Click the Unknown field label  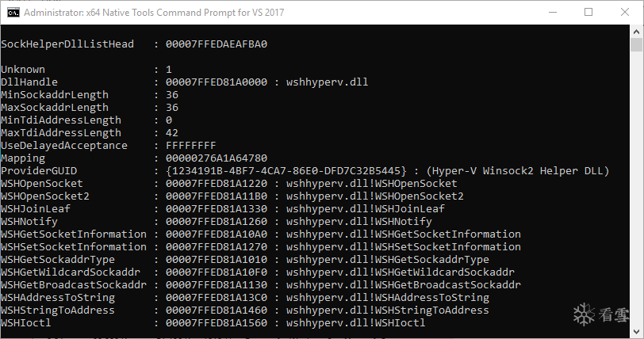[23, 70]
